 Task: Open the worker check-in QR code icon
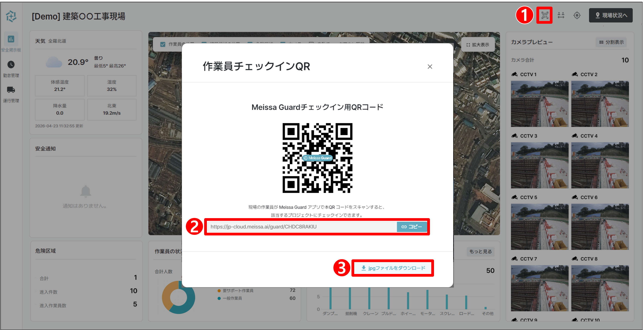click(545, 15)
